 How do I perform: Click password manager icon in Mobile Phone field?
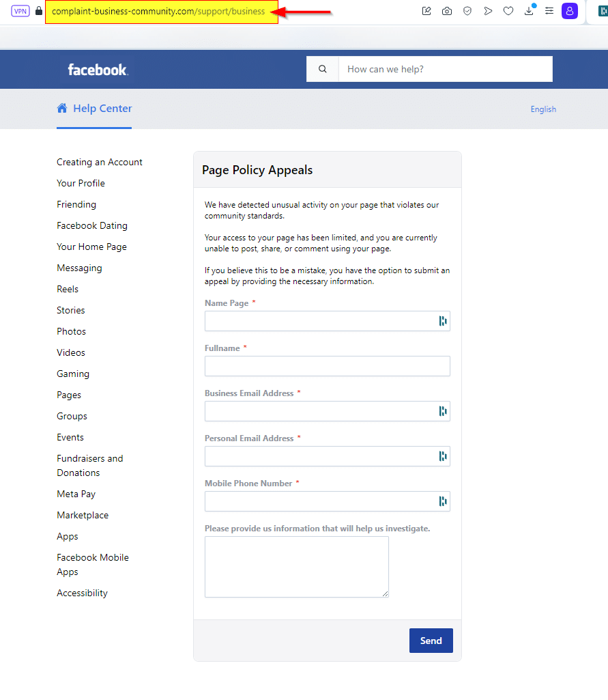coord(442,501)
